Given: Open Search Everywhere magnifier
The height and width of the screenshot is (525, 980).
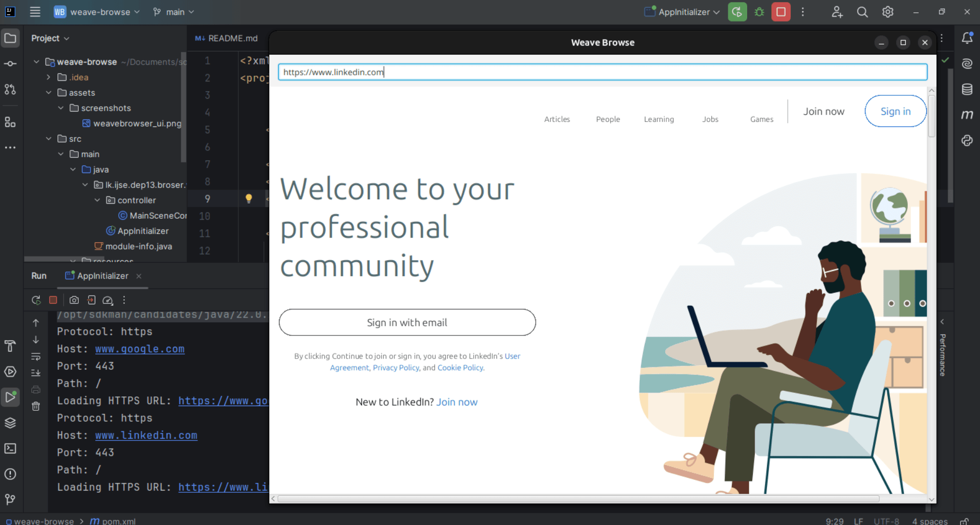Looking at the screenshot, I should click(862, 12).
